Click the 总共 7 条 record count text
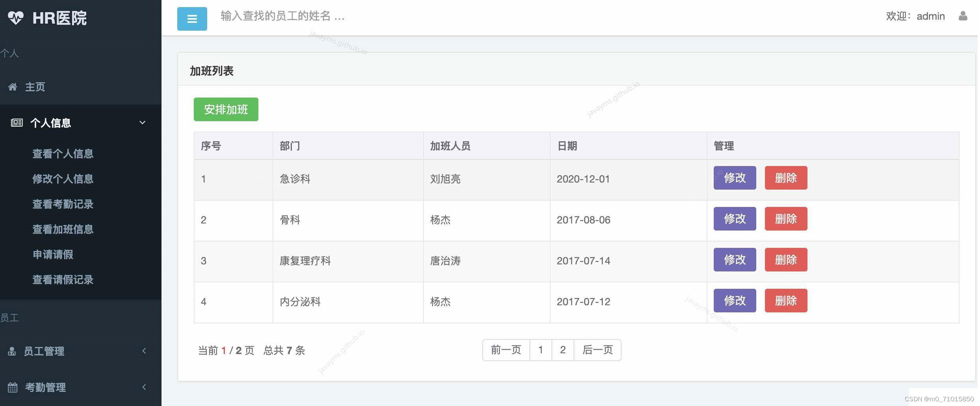 [x=284, y=351]
